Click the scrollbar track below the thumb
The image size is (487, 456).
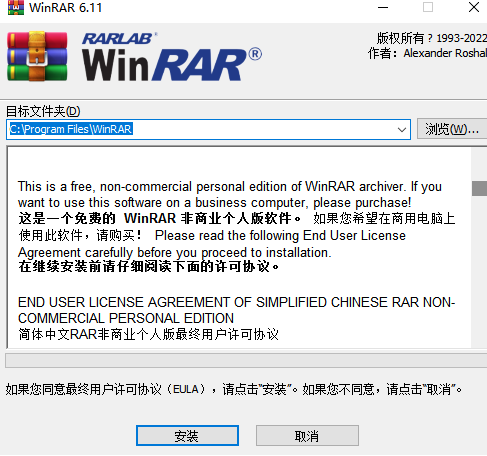click(x=479, y=272)
